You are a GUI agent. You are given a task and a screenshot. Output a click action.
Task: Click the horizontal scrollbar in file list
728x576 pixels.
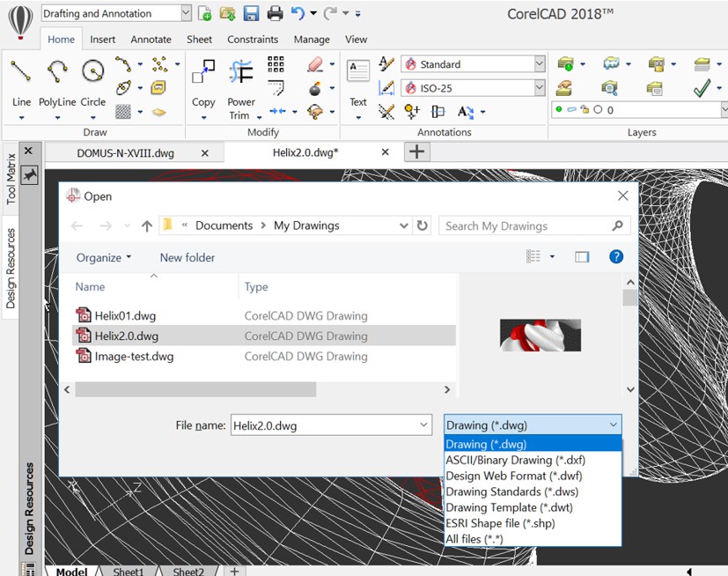[195, 389]
